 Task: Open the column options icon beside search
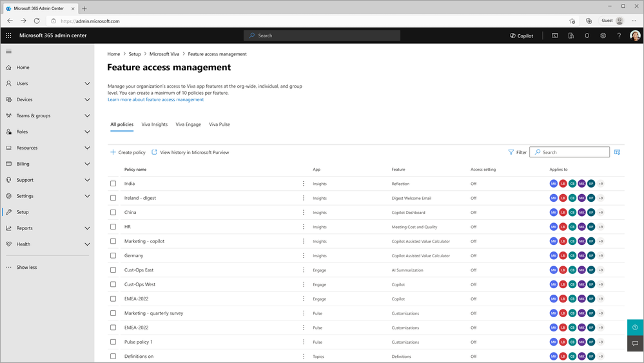617,152
